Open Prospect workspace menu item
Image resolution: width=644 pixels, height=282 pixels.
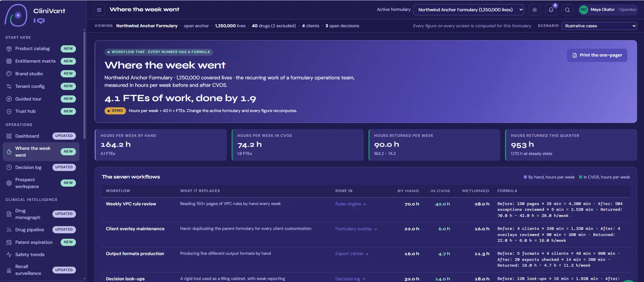coord(41,183)
